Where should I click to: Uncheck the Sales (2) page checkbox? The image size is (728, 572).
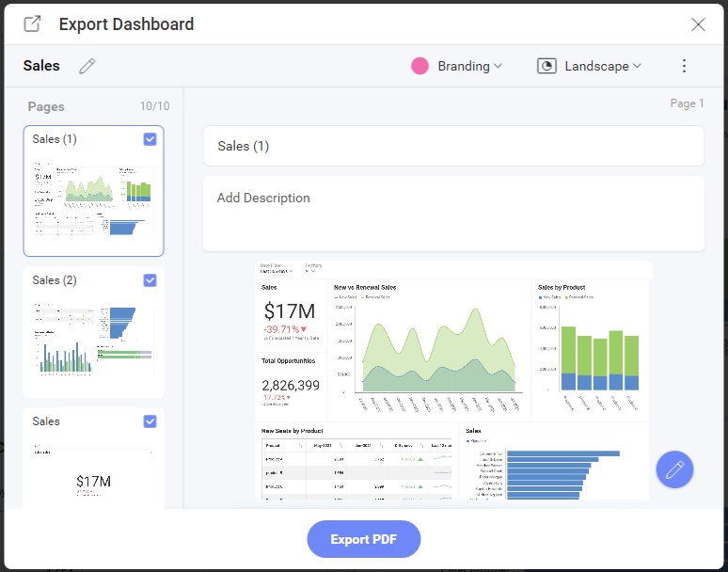150,280
